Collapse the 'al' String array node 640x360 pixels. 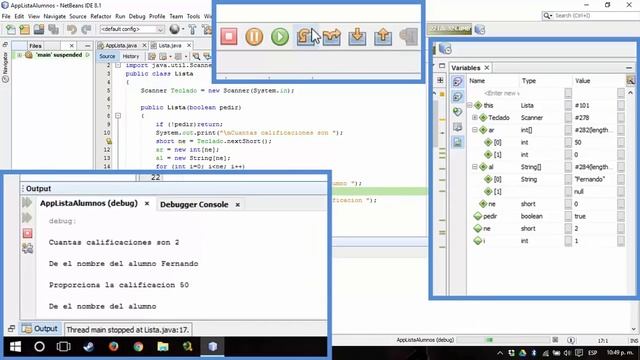475,167
